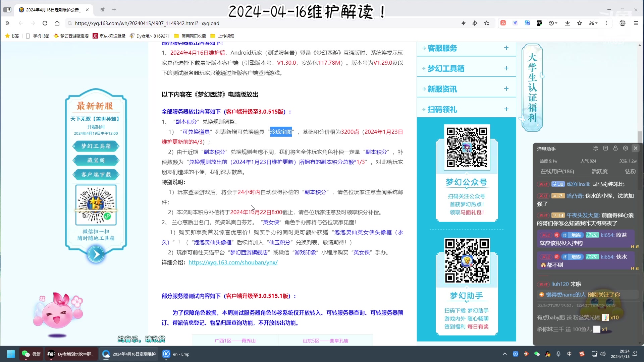Open 梦幻西游藏宝阁 bookmark
644x362 pixels.
pyautogui.click(x=71, y=36)
